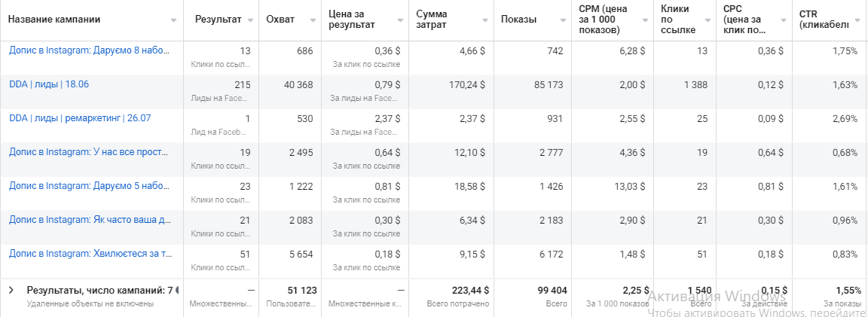
Task: Click the total spend value 223,44 $
Action: tap(468, 290)
